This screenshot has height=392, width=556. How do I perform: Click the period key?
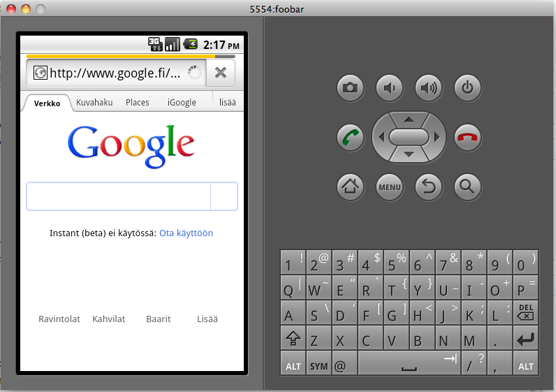click(x=499, y=338)
